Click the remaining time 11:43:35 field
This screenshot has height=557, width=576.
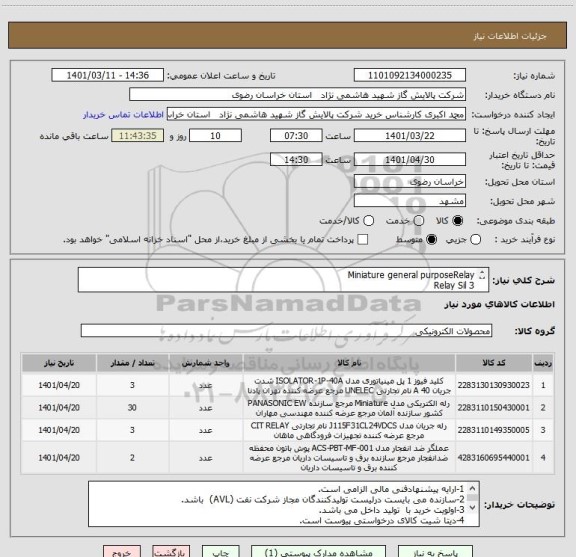(x=138, y=136)
